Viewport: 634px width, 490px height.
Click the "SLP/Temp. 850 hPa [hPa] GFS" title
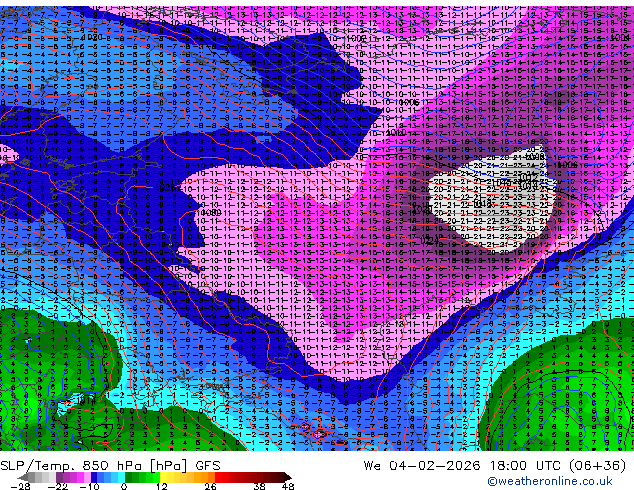(x=110, y=466)
